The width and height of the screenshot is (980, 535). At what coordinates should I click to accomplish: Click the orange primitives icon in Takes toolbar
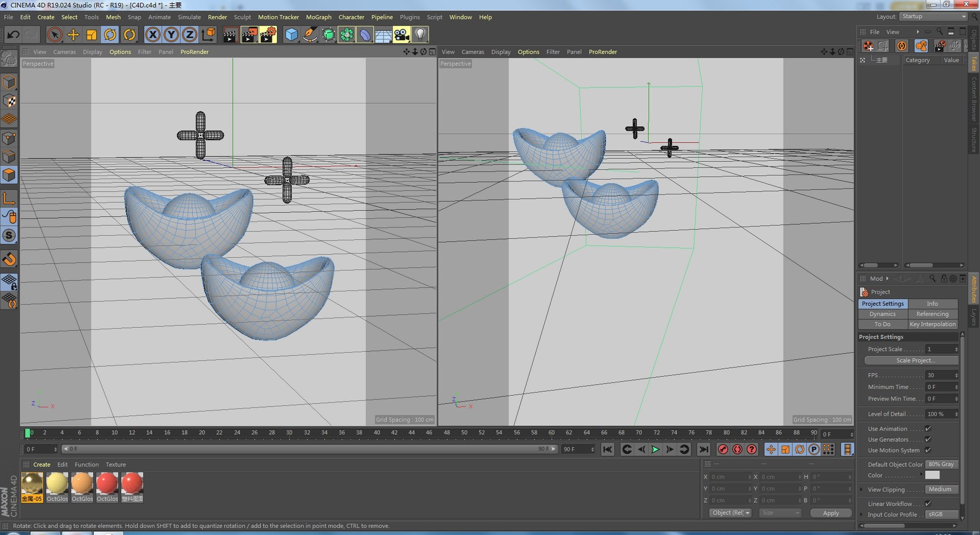(x=921, y=46)
